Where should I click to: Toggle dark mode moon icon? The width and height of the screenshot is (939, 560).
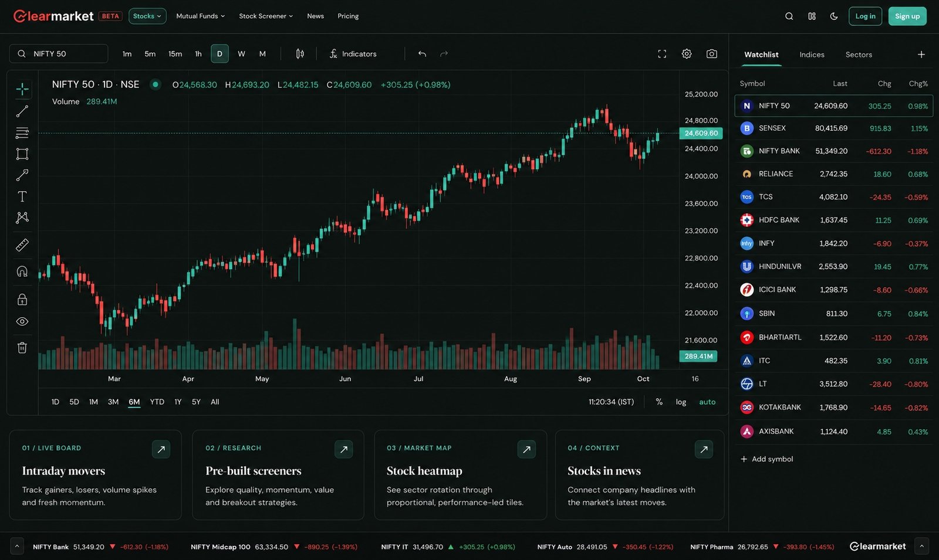click(x=834, y=16)
